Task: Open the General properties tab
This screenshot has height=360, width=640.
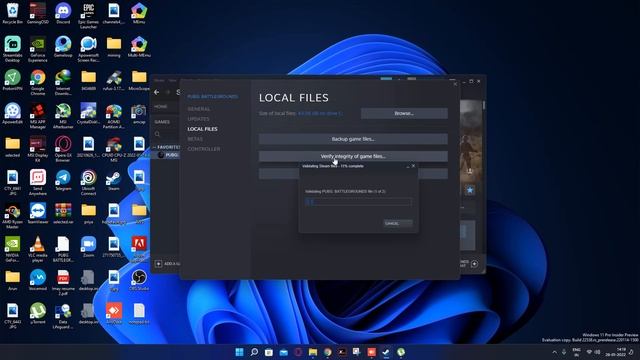Action: (199, 109)
